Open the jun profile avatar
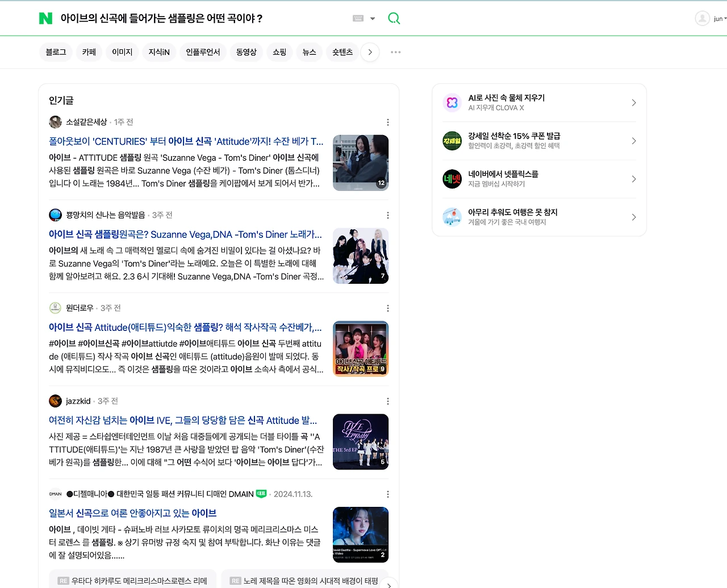 (703, 19)
